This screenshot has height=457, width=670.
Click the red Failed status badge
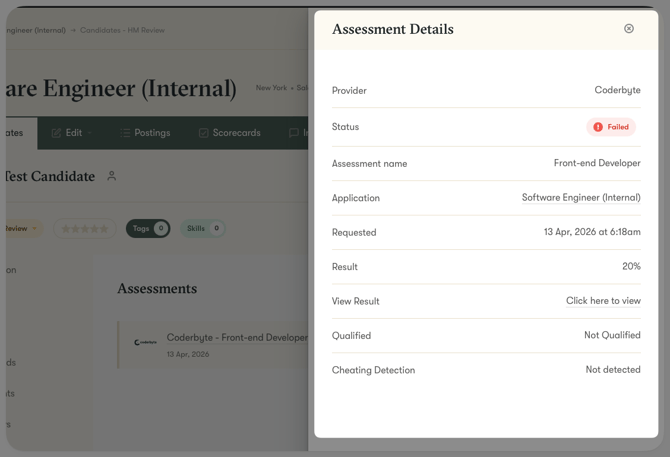click(x=611, y=127)
